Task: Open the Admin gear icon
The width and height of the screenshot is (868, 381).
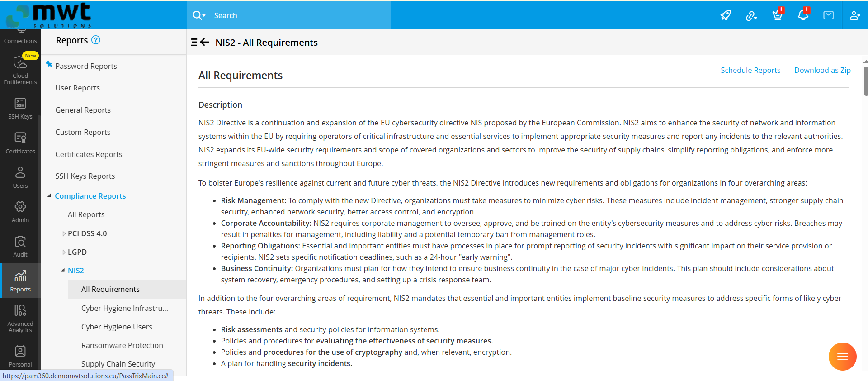Action: click(x=20, y=207)
